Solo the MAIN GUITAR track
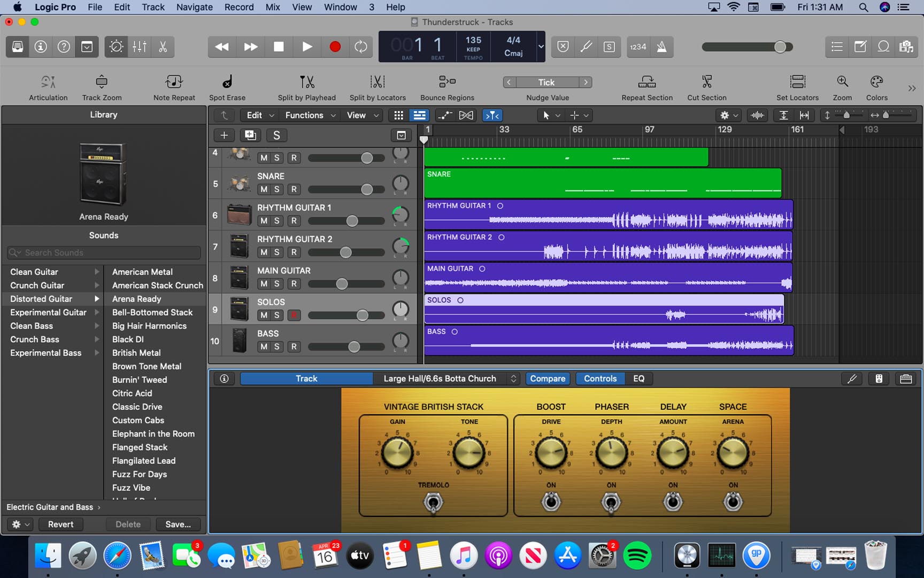 point(276,284)
